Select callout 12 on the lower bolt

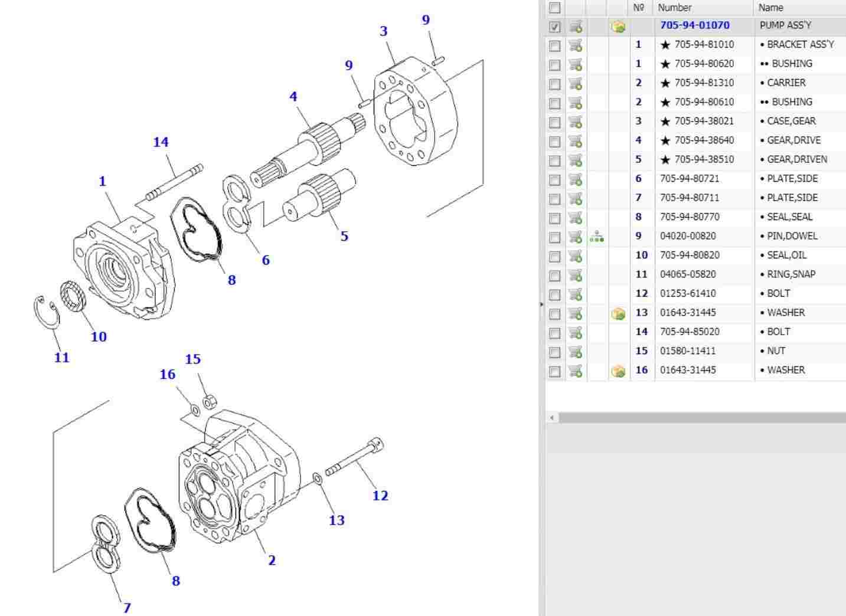[380, 496]
